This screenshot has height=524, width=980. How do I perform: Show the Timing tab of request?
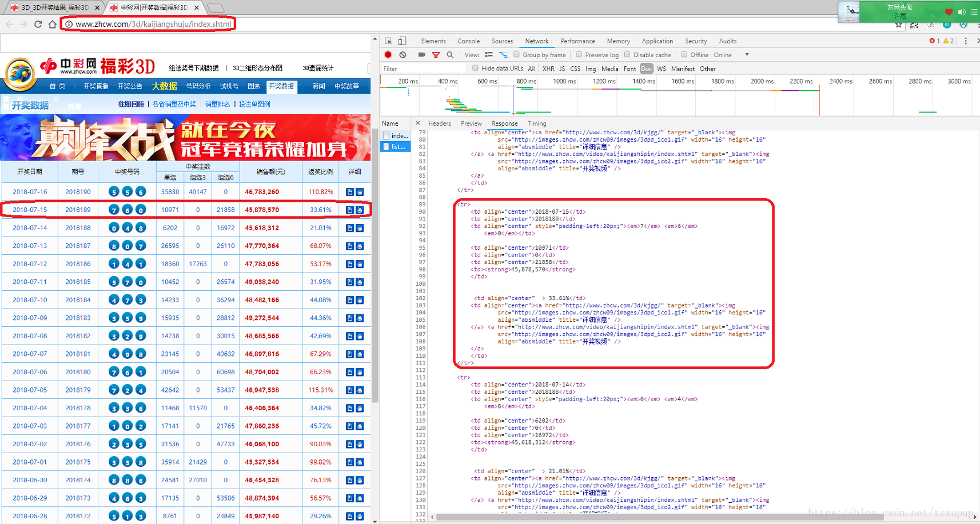(x=536, y=123)
